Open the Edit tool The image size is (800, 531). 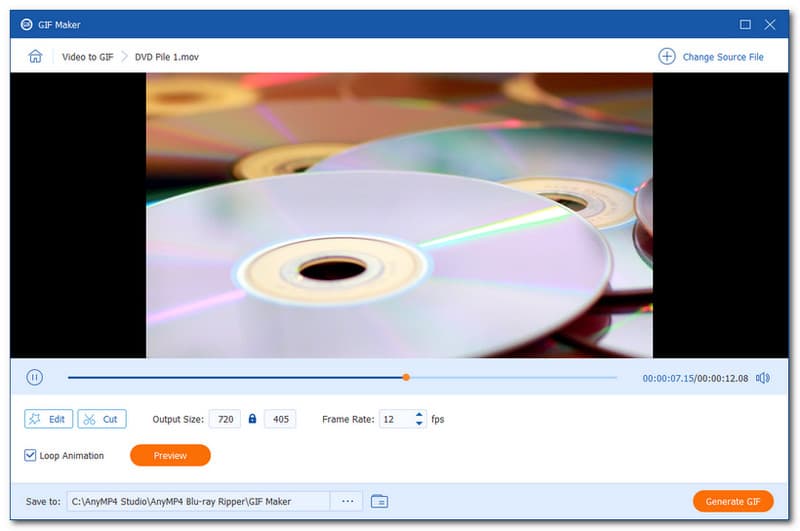point(48,419)
